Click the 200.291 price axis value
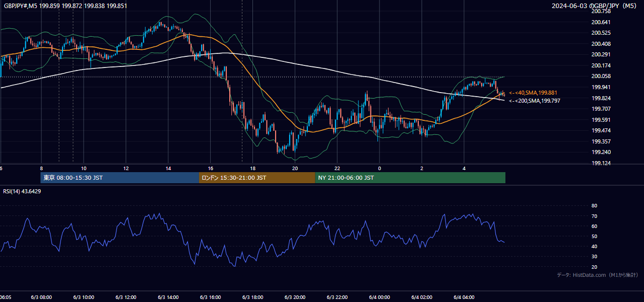The height and width of the screenshot is (302, 644). pos(601,54)
